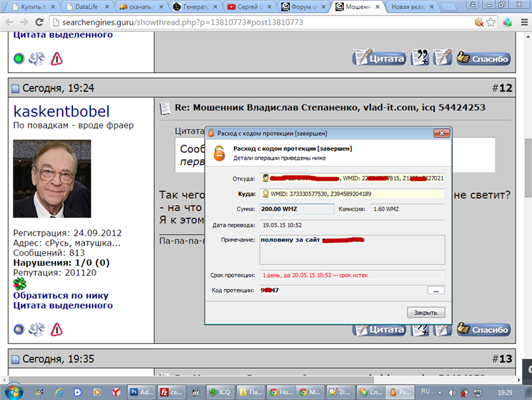532x400 pixels.
Task: Click the red Срок протекции expiry text
Action: tap(315, 275)
